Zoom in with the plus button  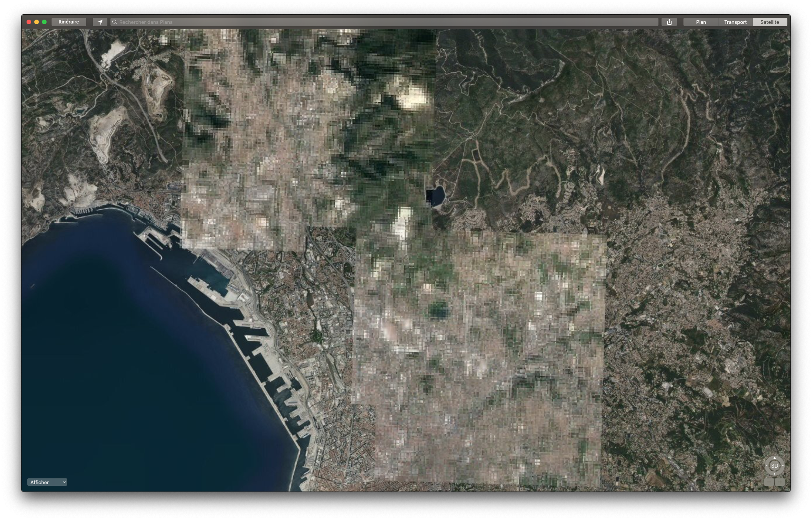[x=780, y=482]
